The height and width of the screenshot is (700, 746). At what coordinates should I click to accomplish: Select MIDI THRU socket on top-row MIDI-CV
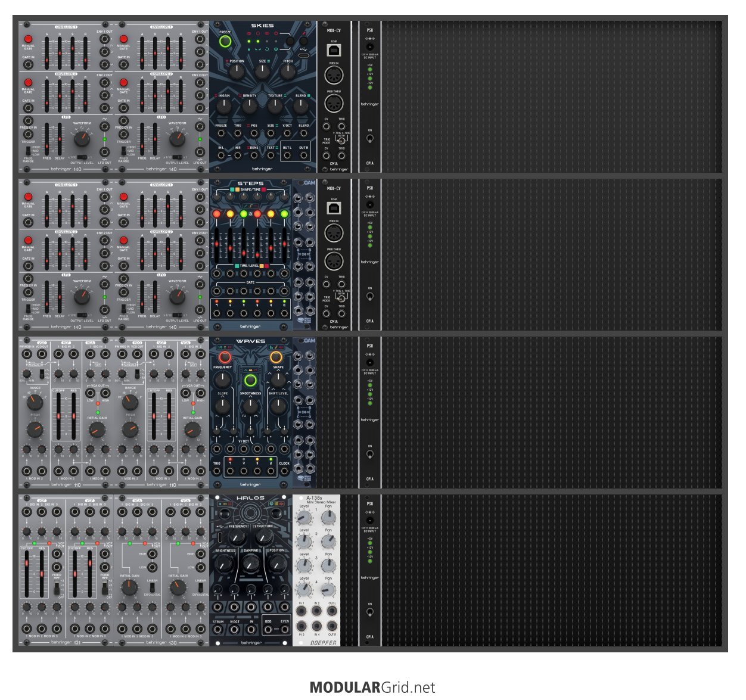point(334,104)
